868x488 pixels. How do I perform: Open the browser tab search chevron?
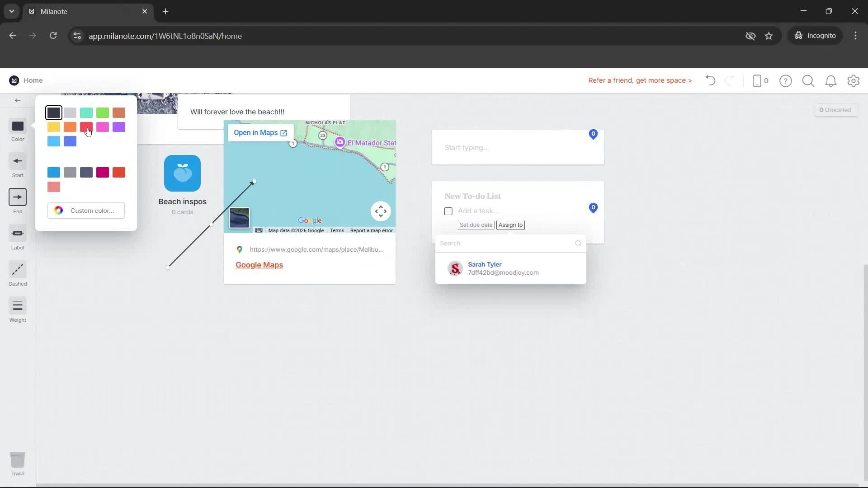coord(11,11)
